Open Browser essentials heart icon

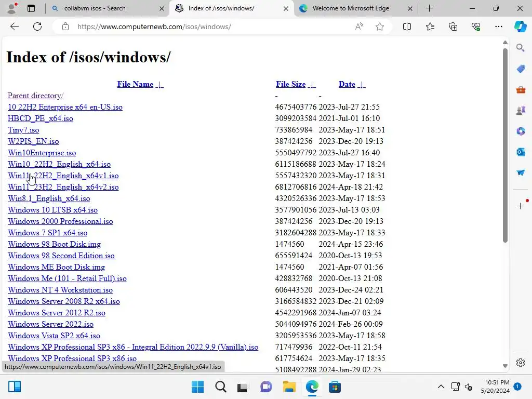coord(476,26)
